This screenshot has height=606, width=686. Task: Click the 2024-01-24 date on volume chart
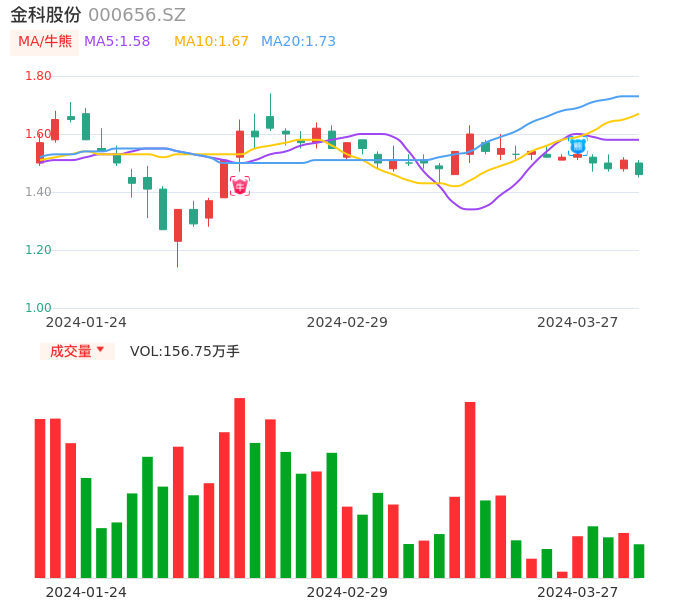pos(86,592)
